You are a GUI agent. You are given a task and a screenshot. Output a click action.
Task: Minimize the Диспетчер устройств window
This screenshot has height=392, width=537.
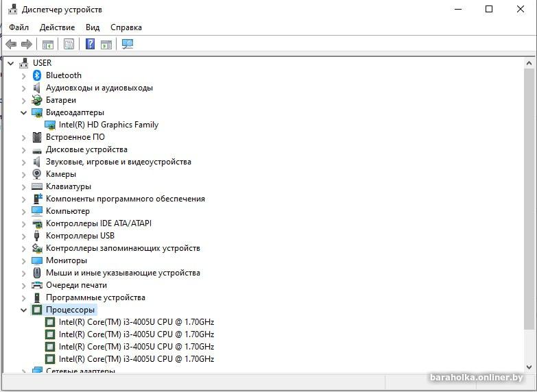pos(458,9)
